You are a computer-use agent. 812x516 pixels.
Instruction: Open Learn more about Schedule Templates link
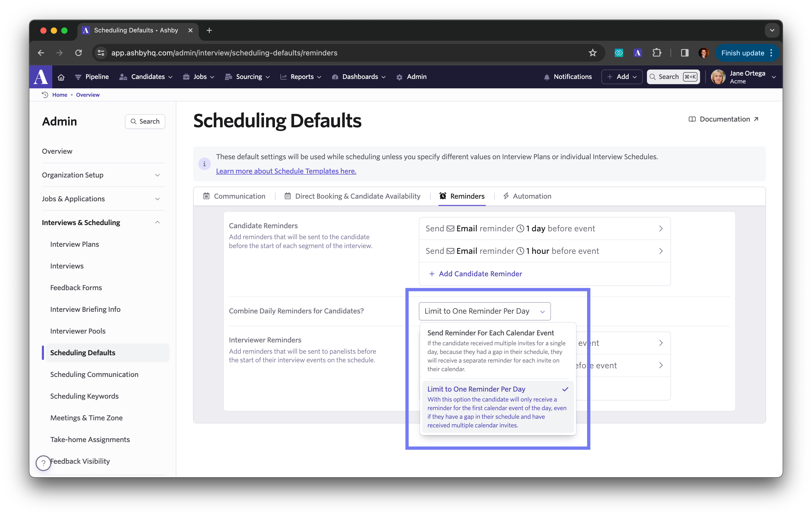click(286, 171)
